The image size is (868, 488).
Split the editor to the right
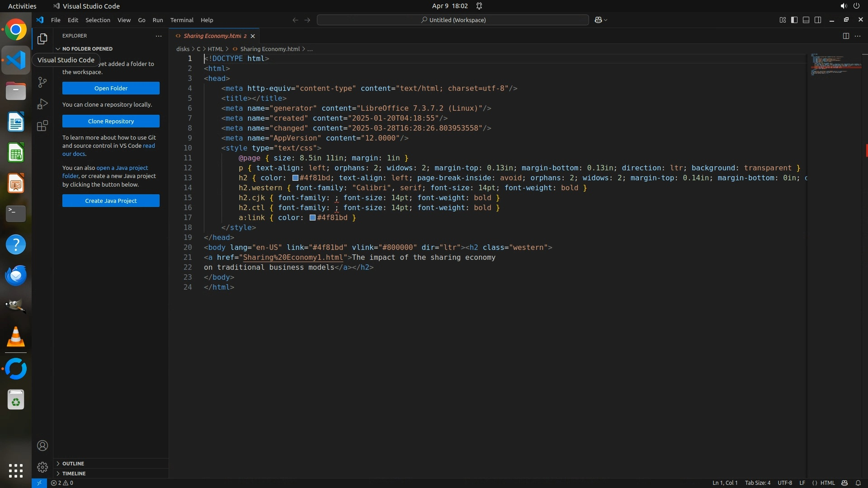846,36
